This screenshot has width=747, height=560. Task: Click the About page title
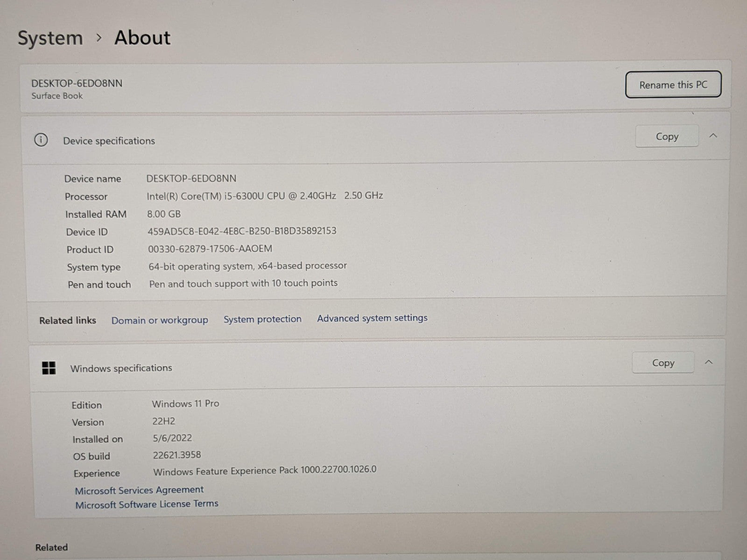tap(142, 37)
